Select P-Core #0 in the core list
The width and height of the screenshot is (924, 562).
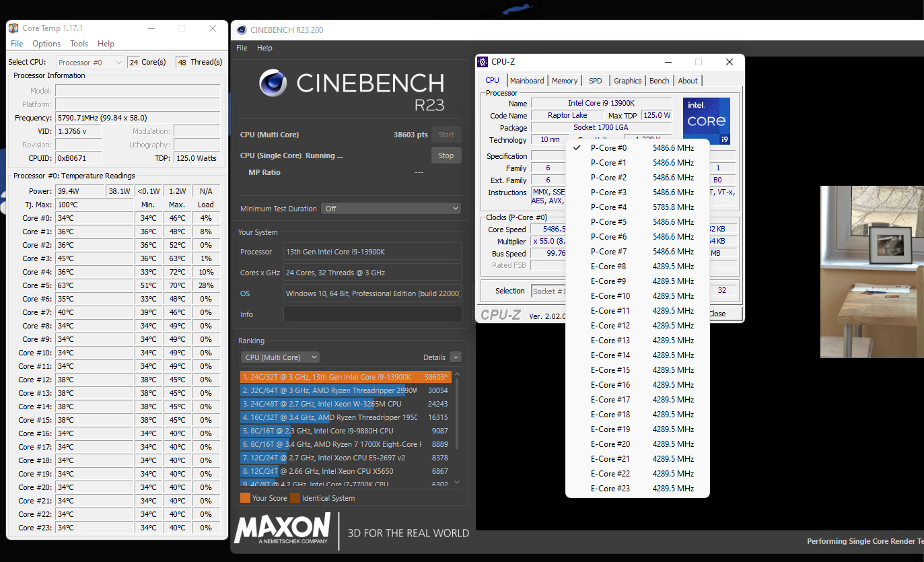(637, 148)
